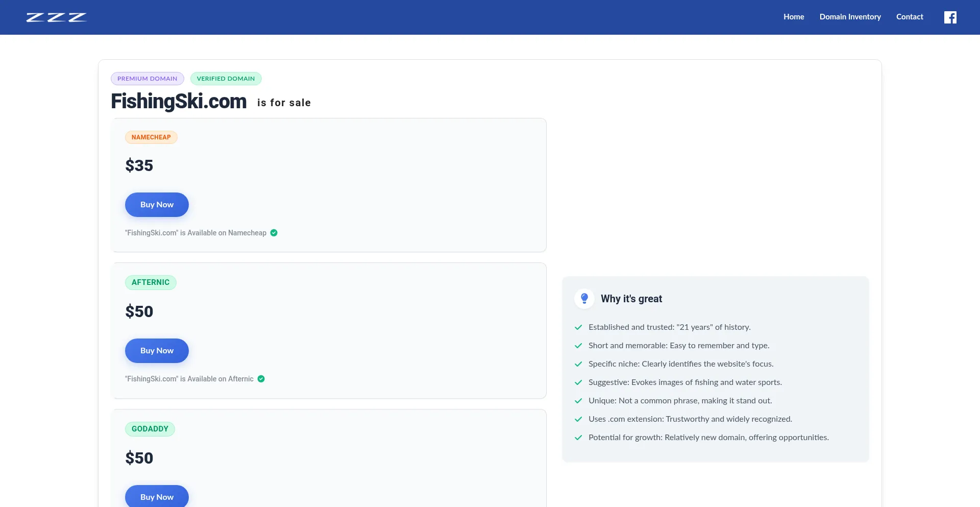This screenshot has width=980, height=507.
Task: Buy Now from Namecheap for $35
Action: (157, 205)
